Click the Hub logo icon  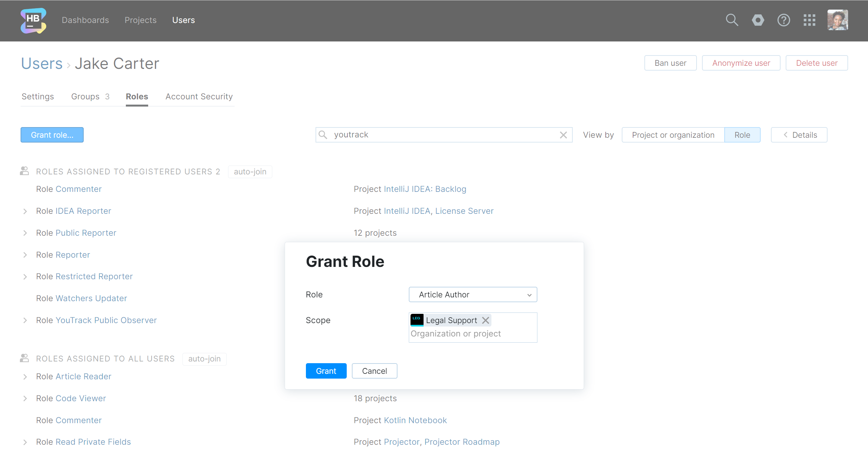33,21
